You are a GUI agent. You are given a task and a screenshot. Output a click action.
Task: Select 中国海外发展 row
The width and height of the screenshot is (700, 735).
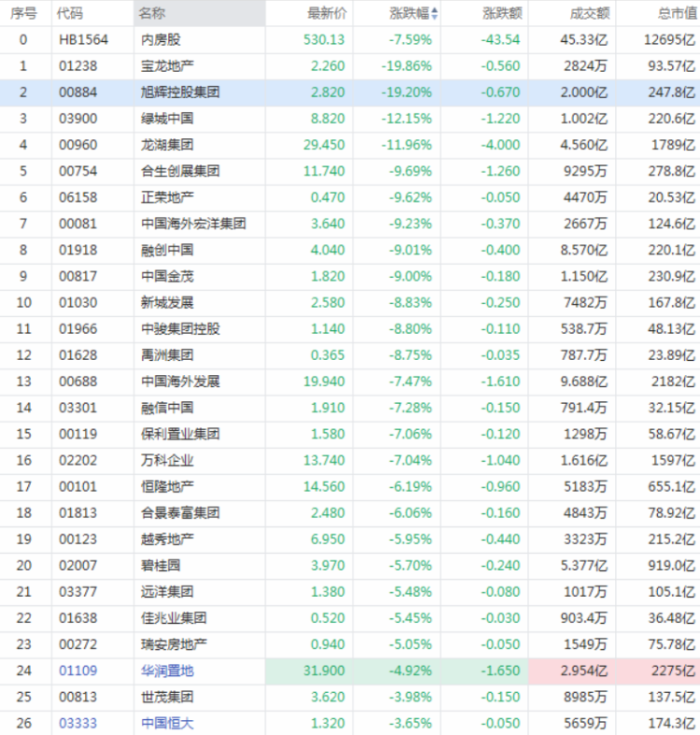pos(350,381)
